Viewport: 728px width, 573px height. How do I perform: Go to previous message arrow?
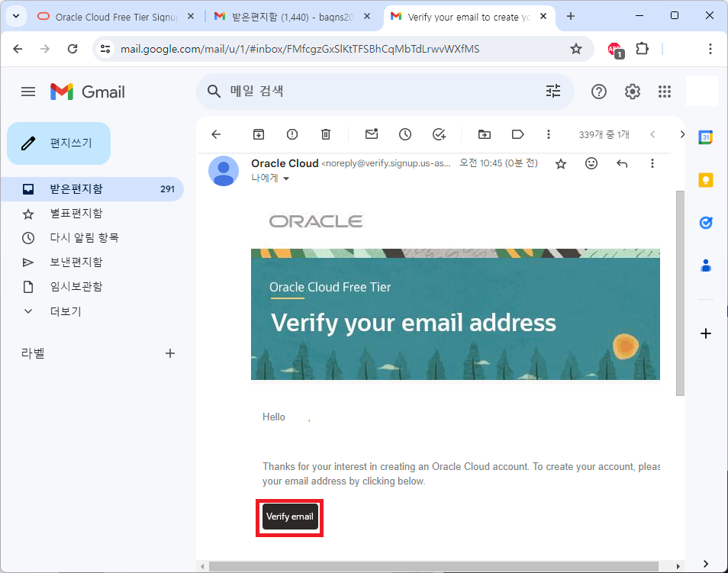[652, 134]
